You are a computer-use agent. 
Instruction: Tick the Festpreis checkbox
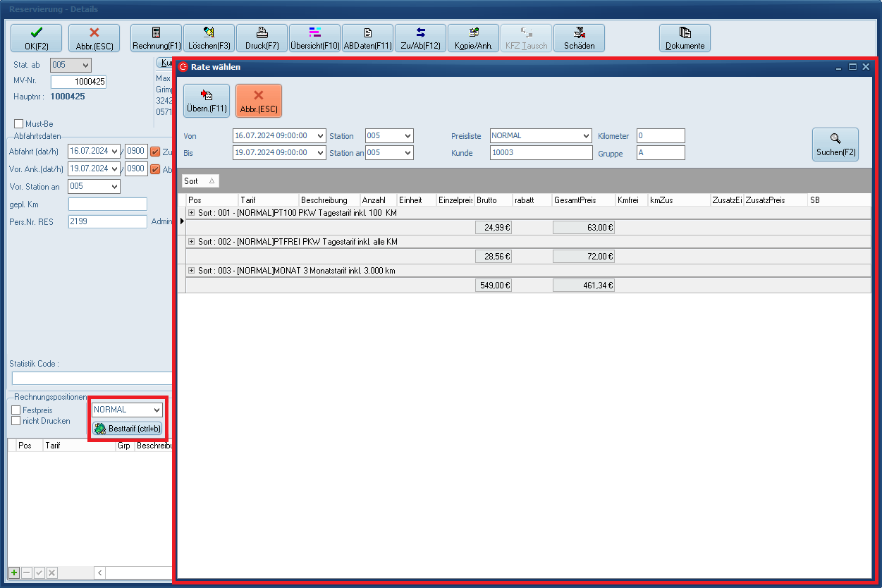(x=16, y=410)
